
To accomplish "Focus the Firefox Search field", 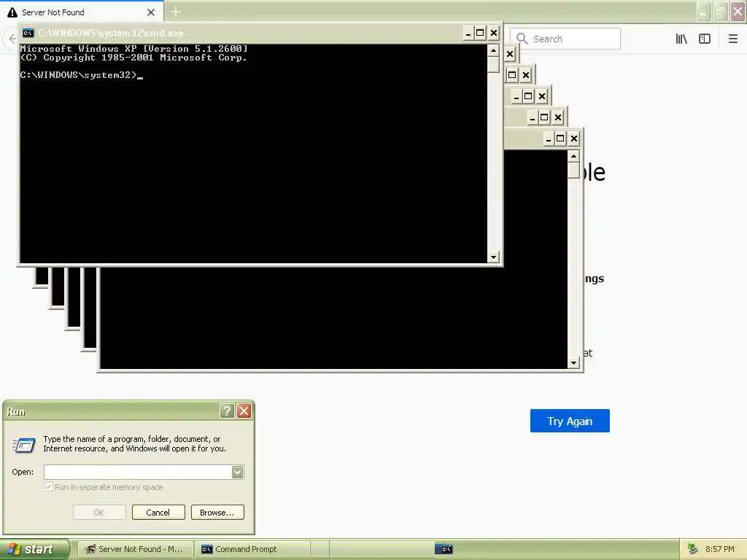I will point(565,39).
